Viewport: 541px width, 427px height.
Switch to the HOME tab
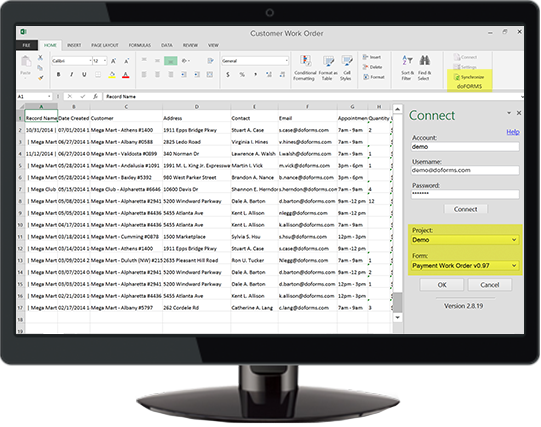pyautogui.click(x=50, y=45)
